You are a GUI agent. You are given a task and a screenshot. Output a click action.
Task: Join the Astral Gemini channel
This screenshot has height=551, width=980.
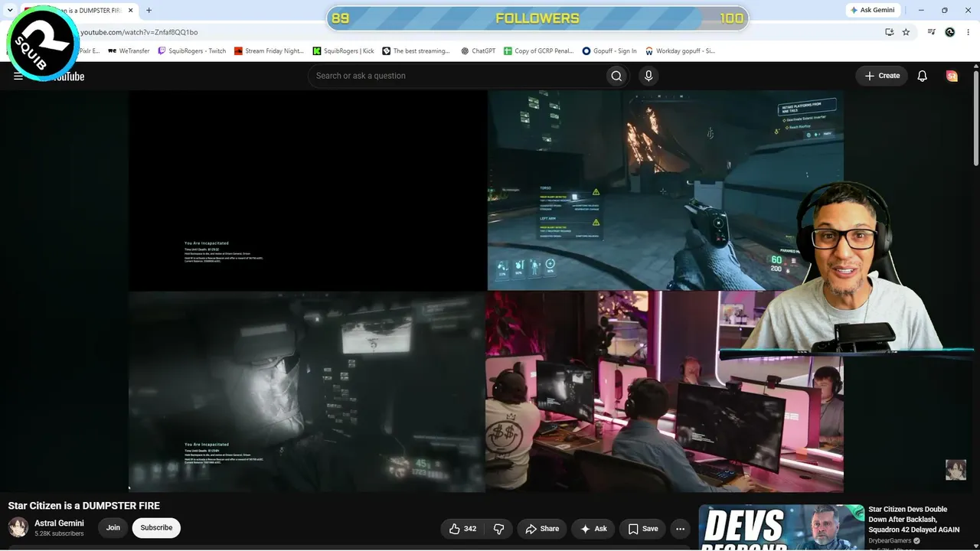[113, 528]
